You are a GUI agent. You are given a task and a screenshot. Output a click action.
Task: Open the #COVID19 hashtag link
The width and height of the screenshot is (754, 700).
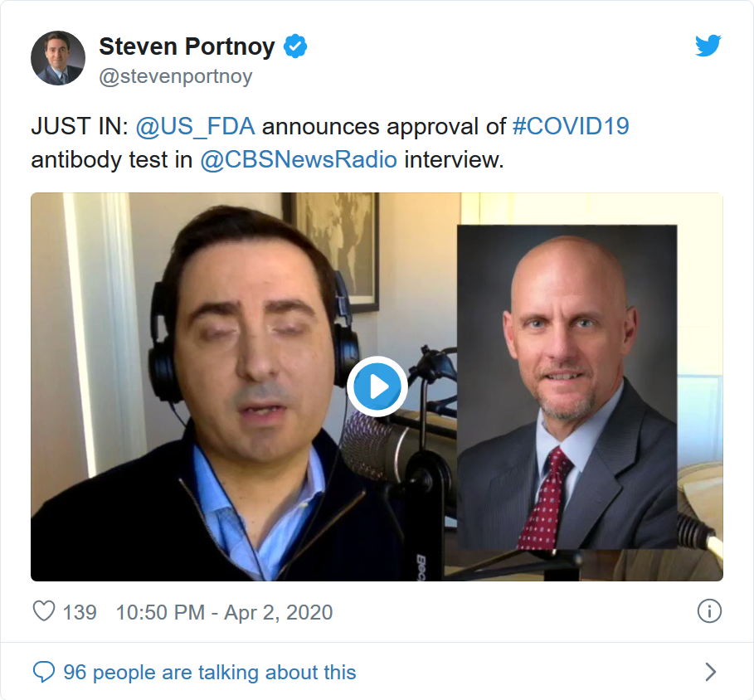[571, 126]
